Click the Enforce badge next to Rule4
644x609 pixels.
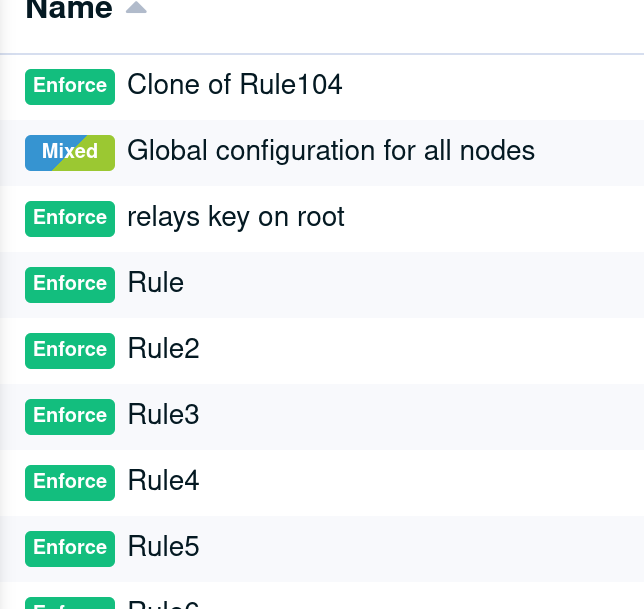coord(70,483)
